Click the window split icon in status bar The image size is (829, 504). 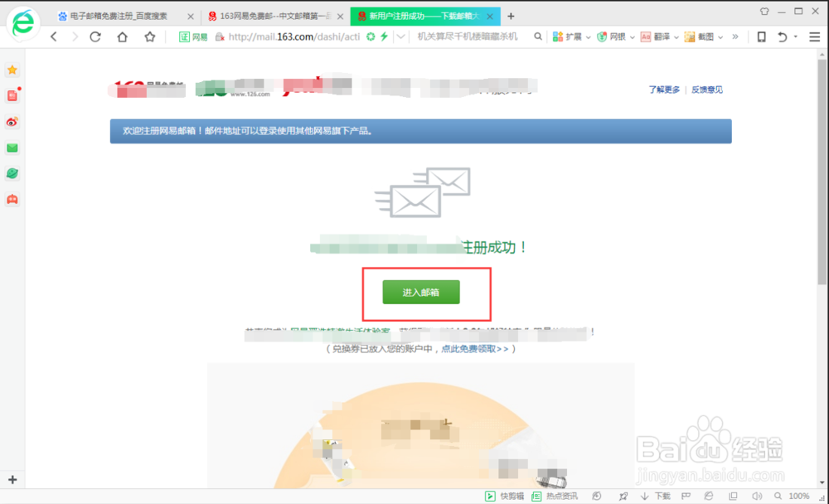[733, 496]
